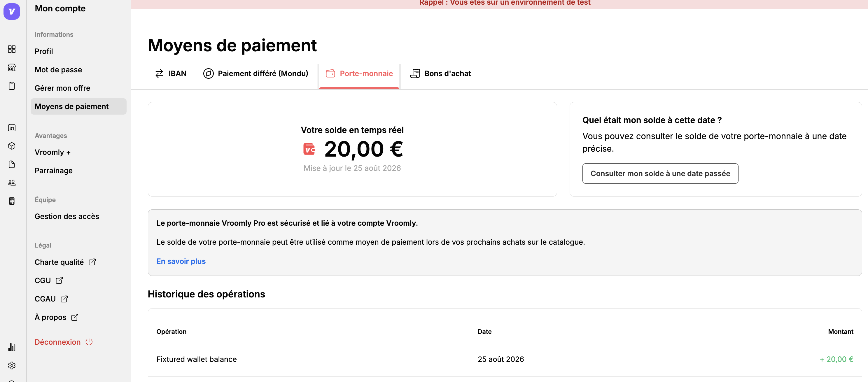This screenshot has height=382, width=868.
Task: Select the calculator icon in the left rail
Action: tap(12, 201)
